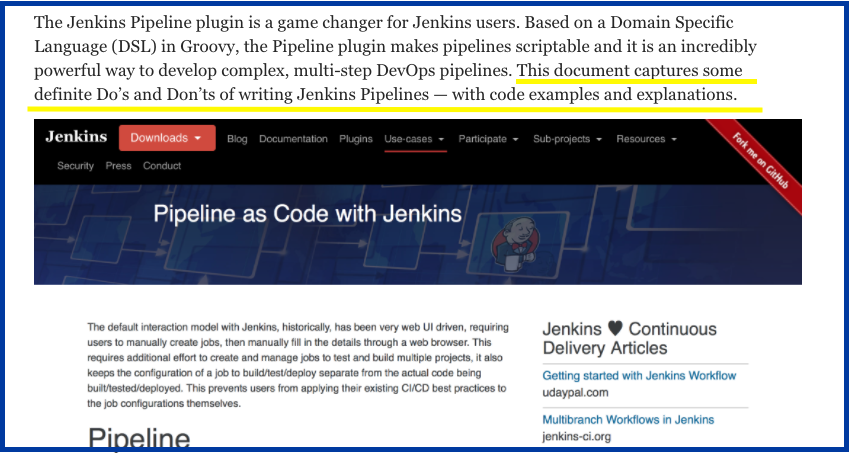This screenshot has height=453, width=850.
Task: Open the Plugins menu item
Action: coord(356,139)
